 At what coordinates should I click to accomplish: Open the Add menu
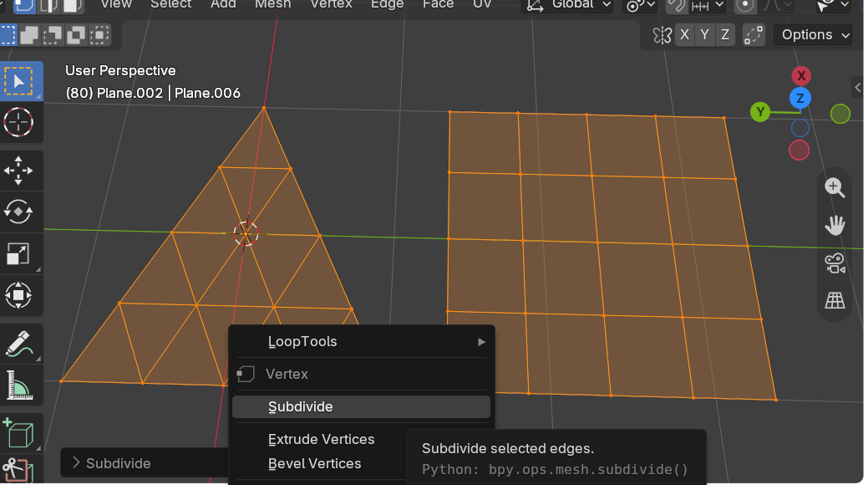(x=223, y=4)
